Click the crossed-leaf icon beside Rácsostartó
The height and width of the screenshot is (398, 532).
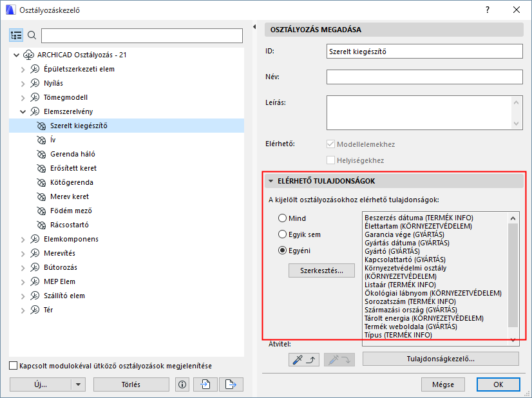click(41, 225)
